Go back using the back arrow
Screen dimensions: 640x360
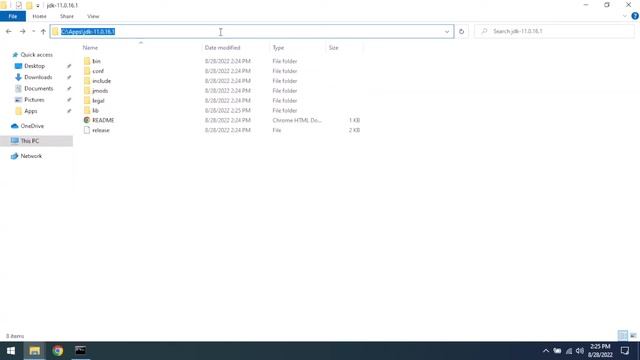click(x=9, y=31)
